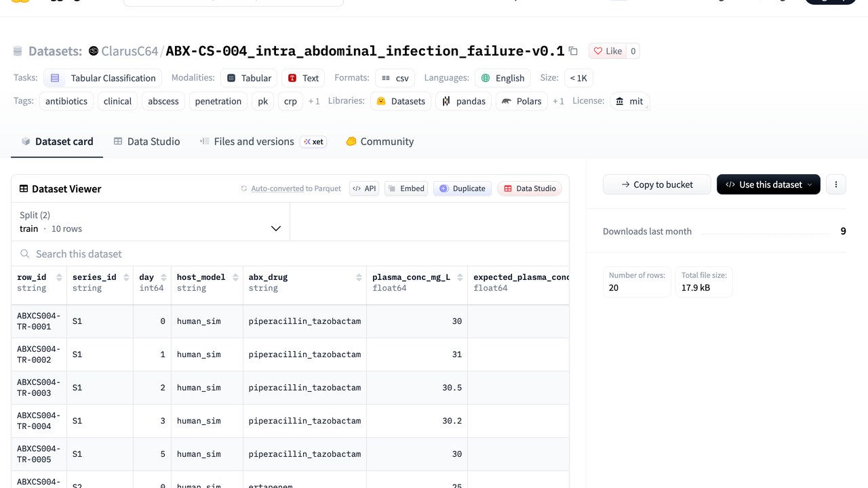
Task: Open the mit license tag
Action: (x=629, y=101)
